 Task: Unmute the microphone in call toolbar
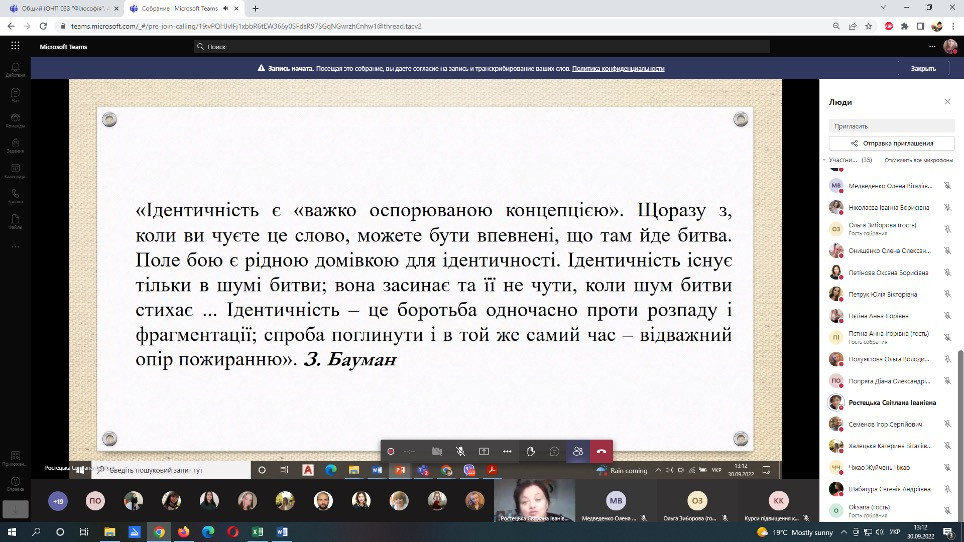pyautogui.click(x=460, y=451)
